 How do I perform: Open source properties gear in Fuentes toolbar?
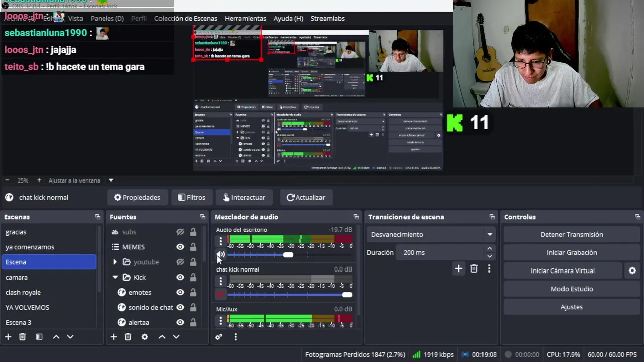[x=145, y=337]
